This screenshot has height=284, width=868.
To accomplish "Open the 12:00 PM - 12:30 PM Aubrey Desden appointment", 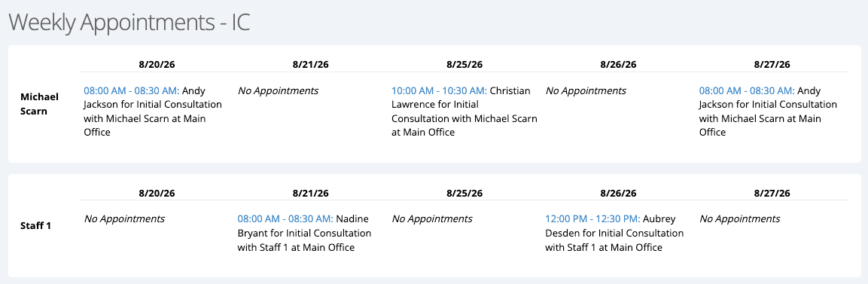I will pos(593,218).
